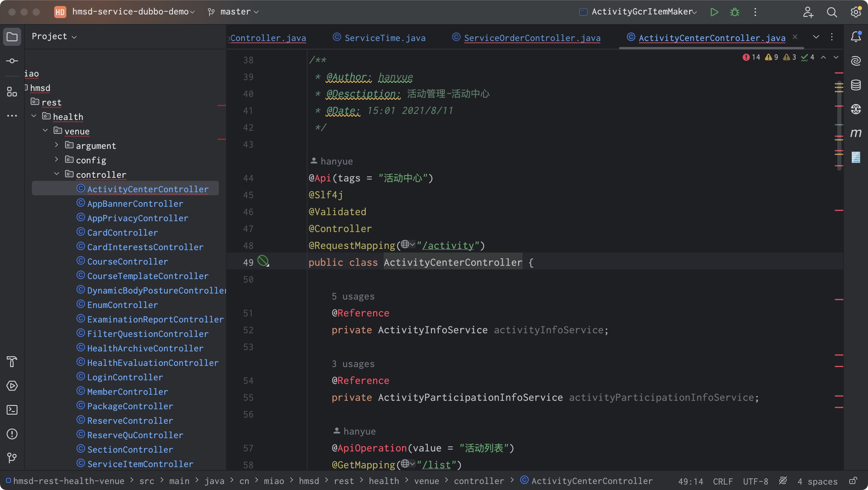Open the Database tool window

coord(856,85)
